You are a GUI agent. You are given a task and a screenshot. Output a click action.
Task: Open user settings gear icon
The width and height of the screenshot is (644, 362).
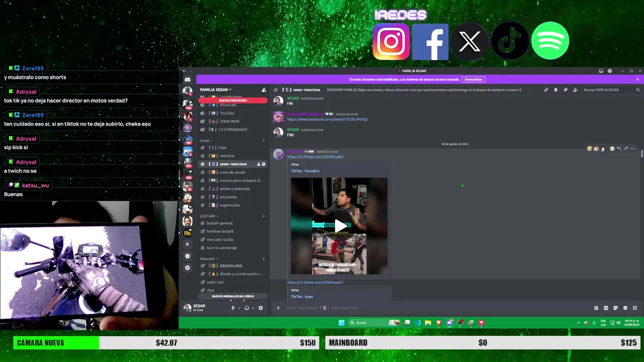point(261,308)
